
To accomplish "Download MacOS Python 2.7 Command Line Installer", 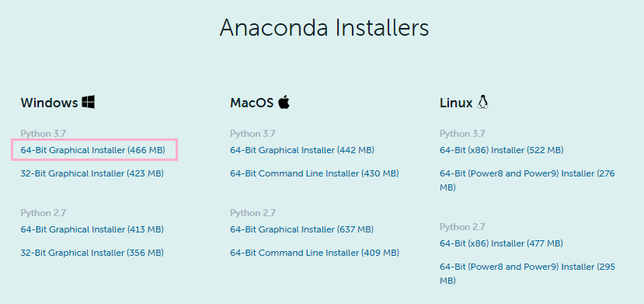I will 315,253.
